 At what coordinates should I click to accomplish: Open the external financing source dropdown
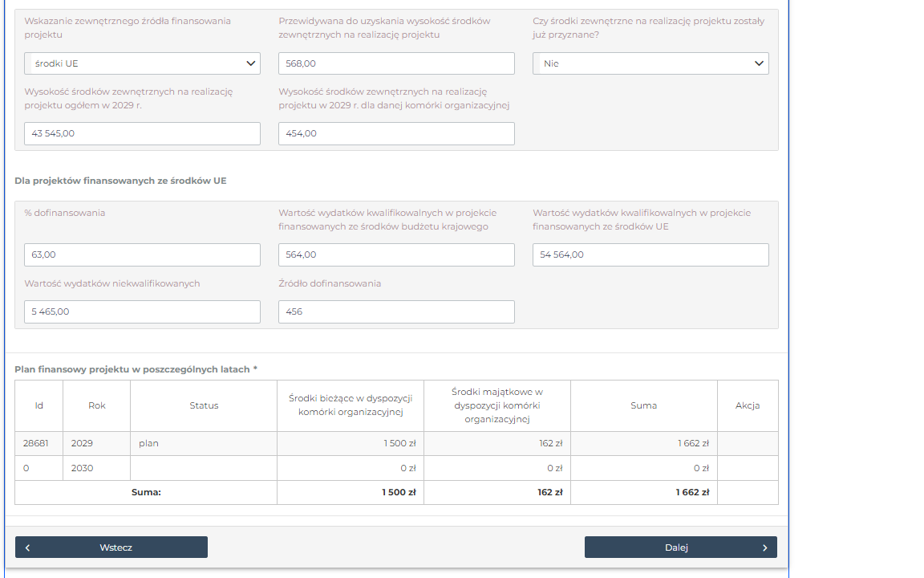(142, 63)
